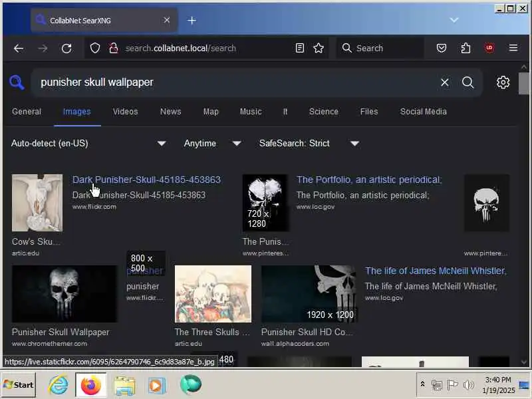The height and width of the screenshot is (399, 532).
Task: Expand the SafeSearch: Strict dropdown
Action: pos(309,144)
